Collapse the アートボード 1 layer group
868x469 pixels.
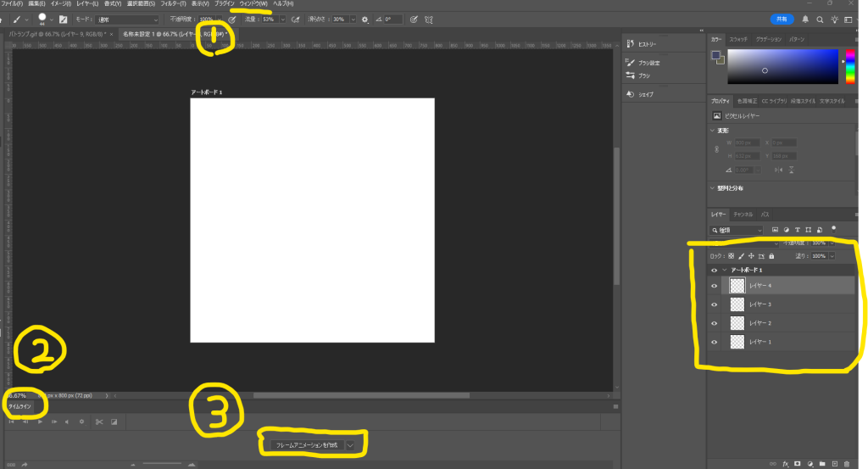[724, 271]
